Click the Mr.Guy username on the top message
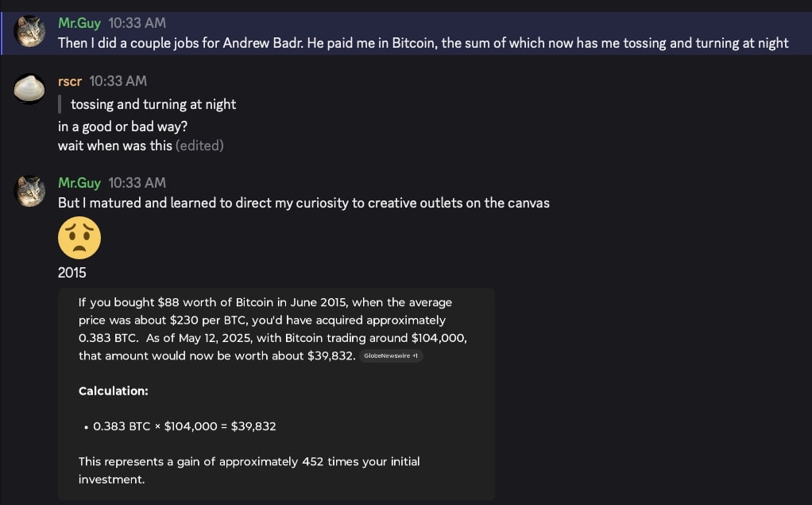Viewport: 812px width, 505px height. click(x=79, y=23)
